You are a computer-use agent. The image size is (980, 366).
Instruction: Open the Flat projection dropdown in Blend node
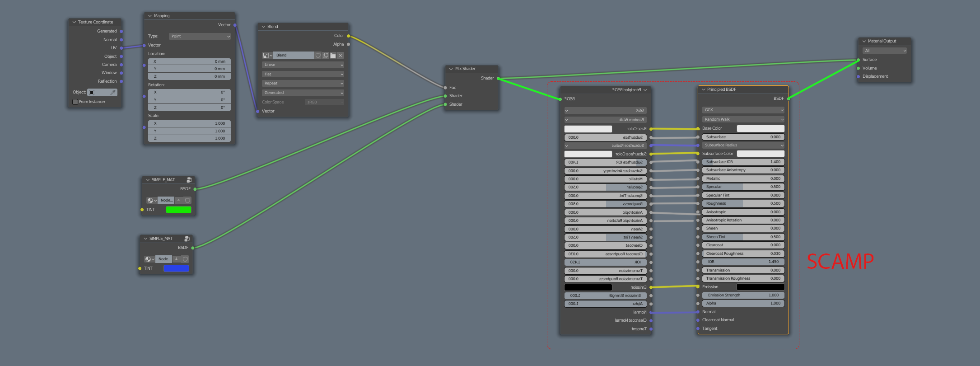(303, 74)
